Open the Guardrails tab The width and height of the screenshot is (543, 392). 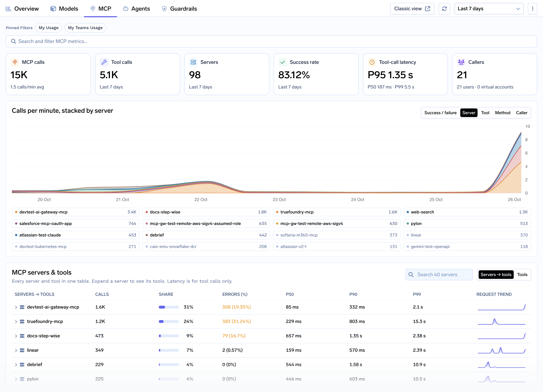click(180, 9)
